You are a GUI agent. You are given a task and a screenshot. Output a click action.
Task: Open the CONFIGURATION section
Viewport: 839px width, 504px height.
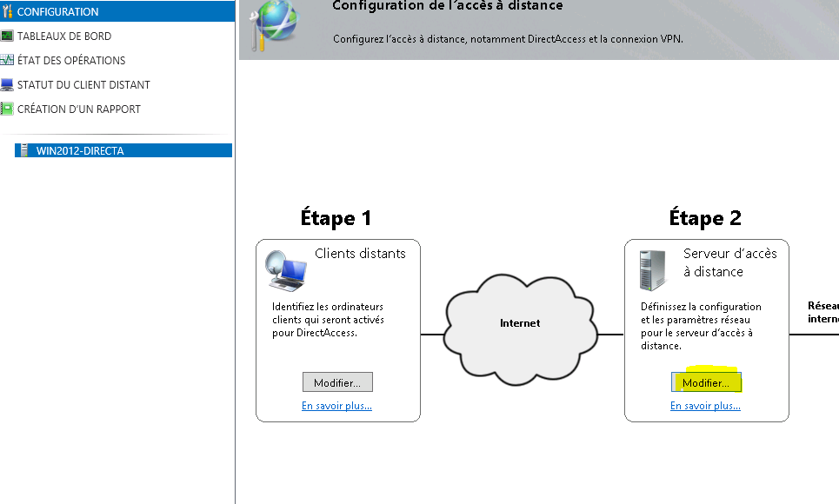(x=117, y=11)
